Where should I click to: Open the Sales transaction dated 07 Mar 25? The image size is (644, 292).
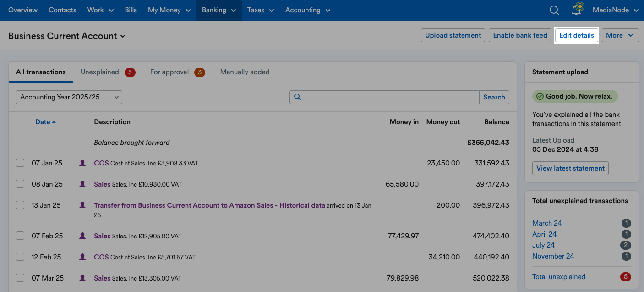pyautogui.click(x=102, y=278)
